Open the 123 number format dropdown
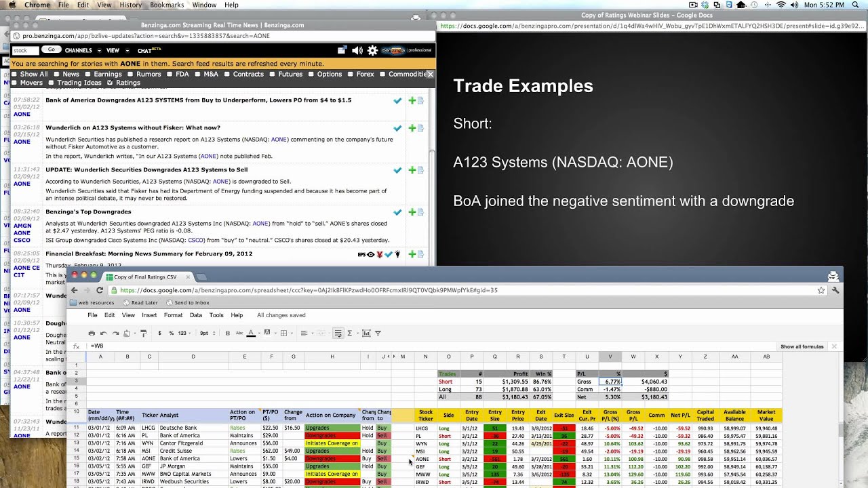This screenshot has width=868, height=488. pyautogui.click(x=185, y=333)
